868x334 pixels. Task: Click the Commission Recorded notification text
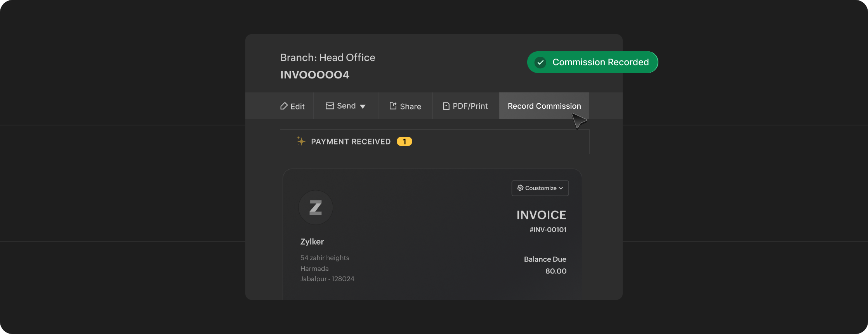click(600, 62)
